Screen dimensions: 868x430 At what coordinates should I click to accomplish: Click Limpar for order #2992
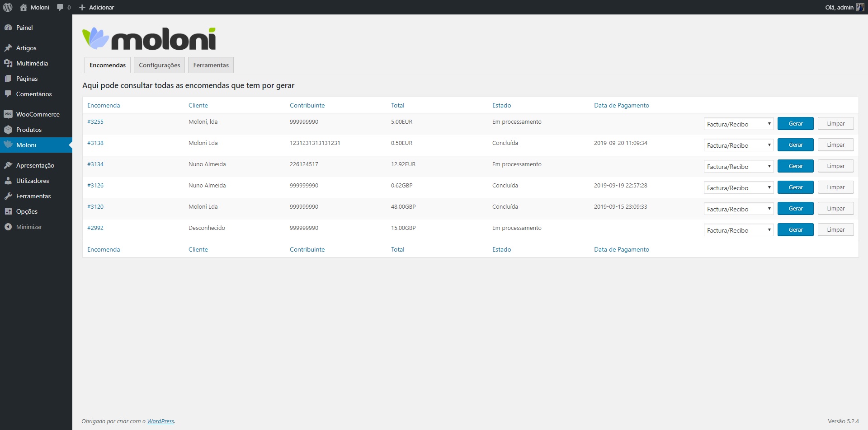click(x=836, y=230)
